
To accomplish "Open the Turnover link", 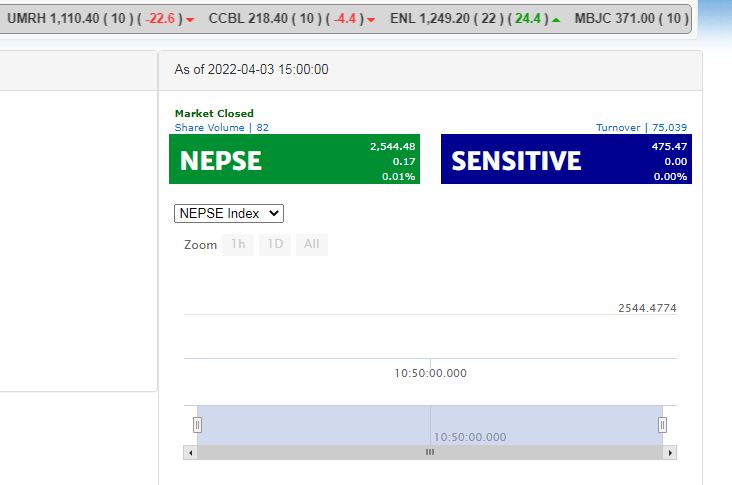I will (641, 127).
